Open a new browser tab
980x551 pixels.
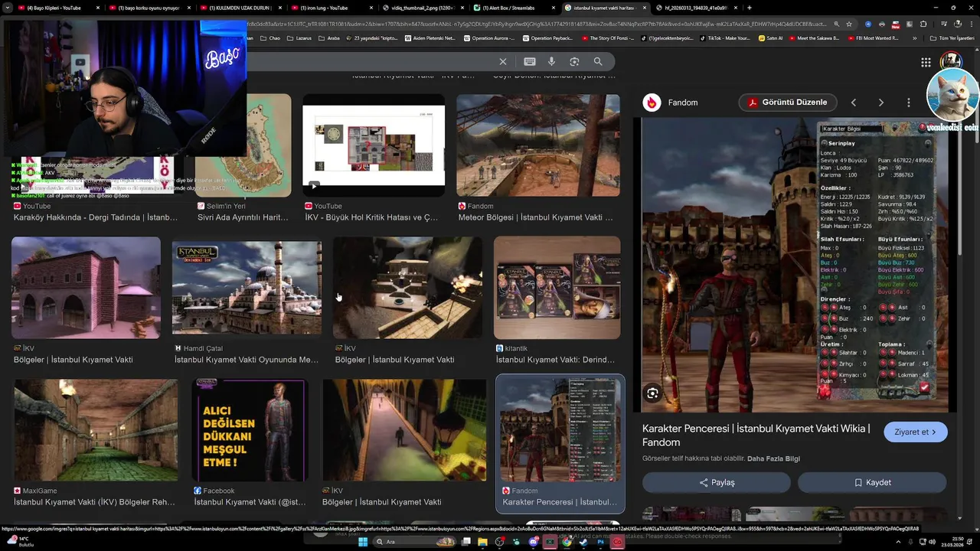click(x=749, y=8)
